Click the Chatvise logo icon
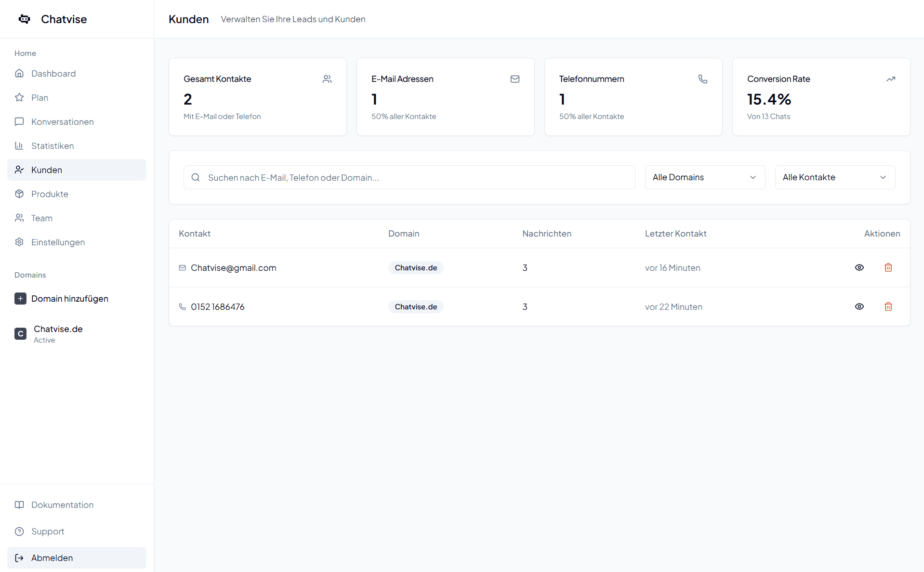The height and width of the screenshot is (572, 924). (x=24, y=19)
